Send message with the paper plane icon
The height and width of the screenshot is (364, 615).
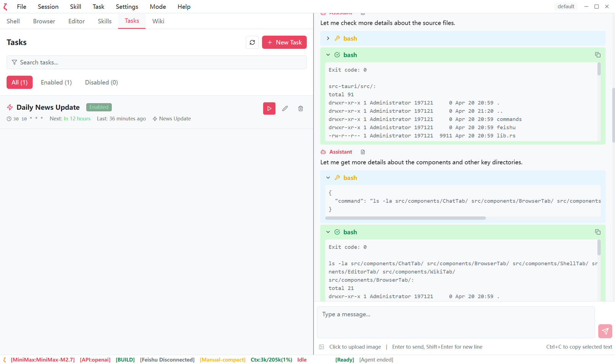pyautogui.click(x=605, y=331)
